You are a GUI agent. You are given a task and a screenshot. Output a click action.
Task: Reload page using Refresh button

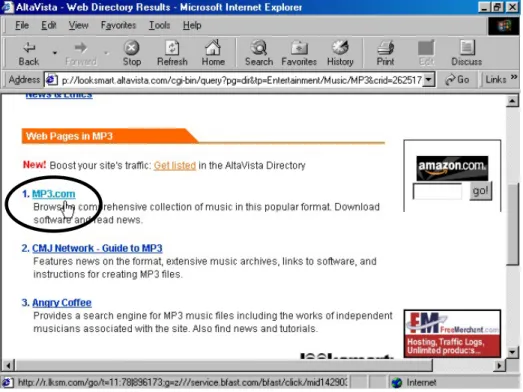click(172, 53)
